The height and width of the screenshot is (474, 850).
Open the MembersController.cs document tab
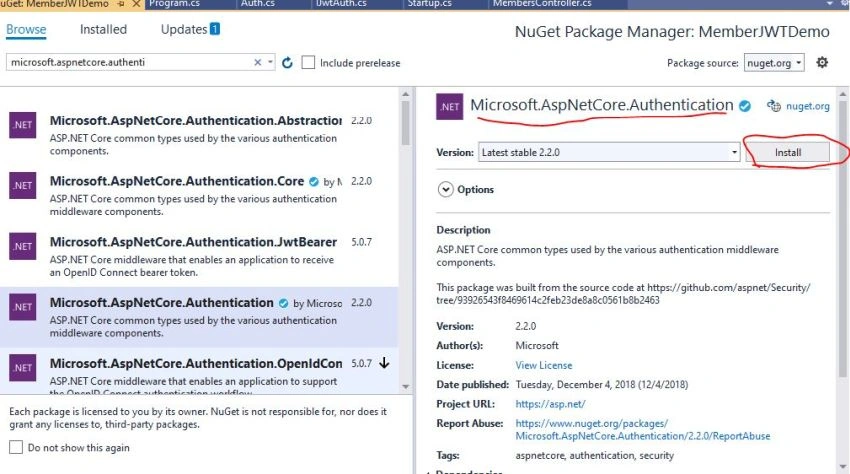(542, 4)
